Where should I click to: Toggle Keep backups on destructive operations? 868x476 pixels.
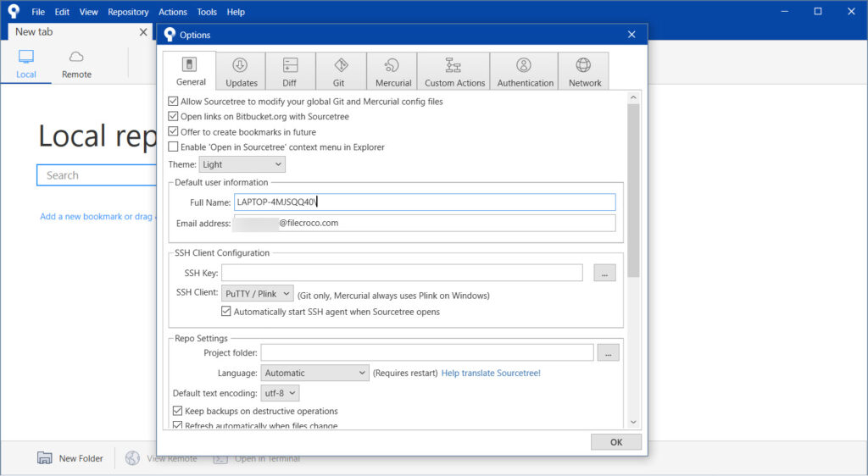[177, 411]
